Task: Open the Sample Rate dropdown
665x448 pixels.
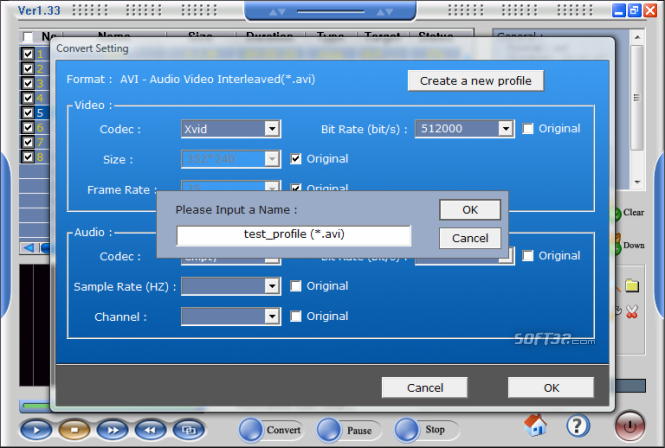Action: (x=271, y=286)
